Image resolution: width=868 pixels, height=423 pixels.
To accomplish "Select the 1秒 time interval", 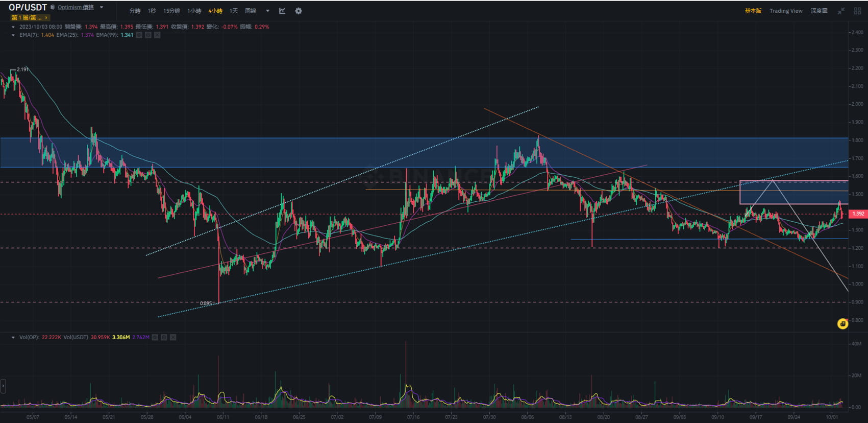I will 152,11.
